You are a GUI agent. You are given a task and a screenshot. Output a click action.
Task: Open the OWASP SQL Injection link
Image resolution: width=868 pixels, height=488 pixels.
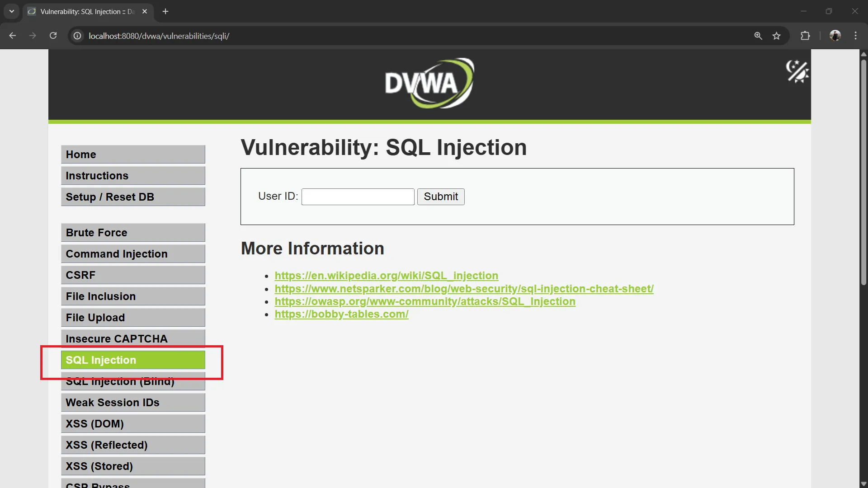425,301
